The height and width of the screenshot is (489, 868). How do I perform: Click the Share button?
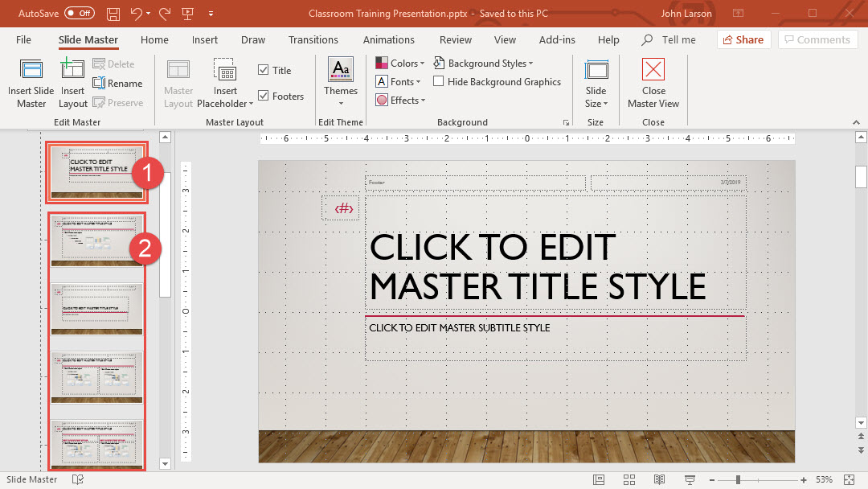pos(743,40)
